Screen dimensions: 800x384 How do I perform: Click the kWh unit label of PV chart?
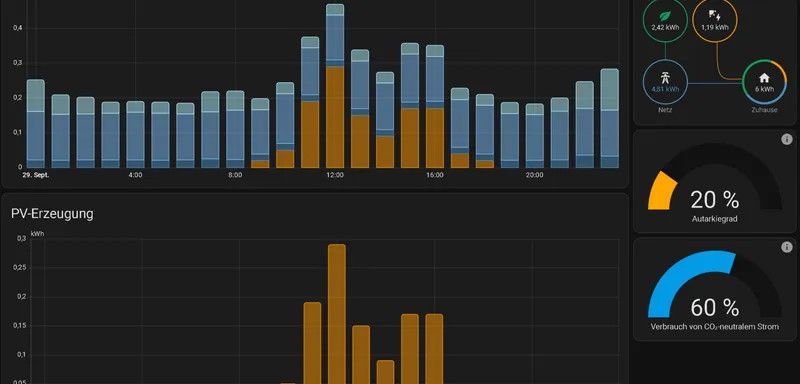[37, 234]
